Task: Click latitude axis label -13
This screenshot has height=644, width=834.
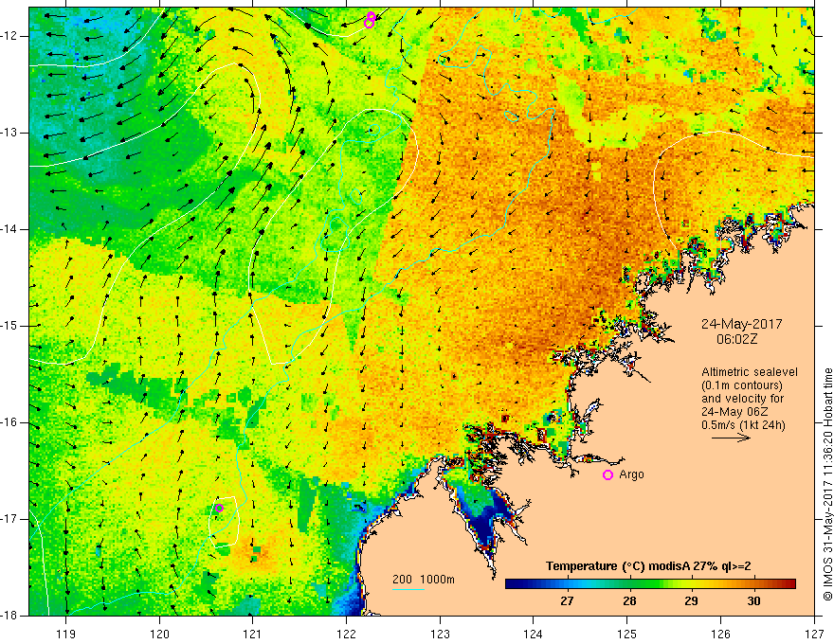Action: pos(9,133)
